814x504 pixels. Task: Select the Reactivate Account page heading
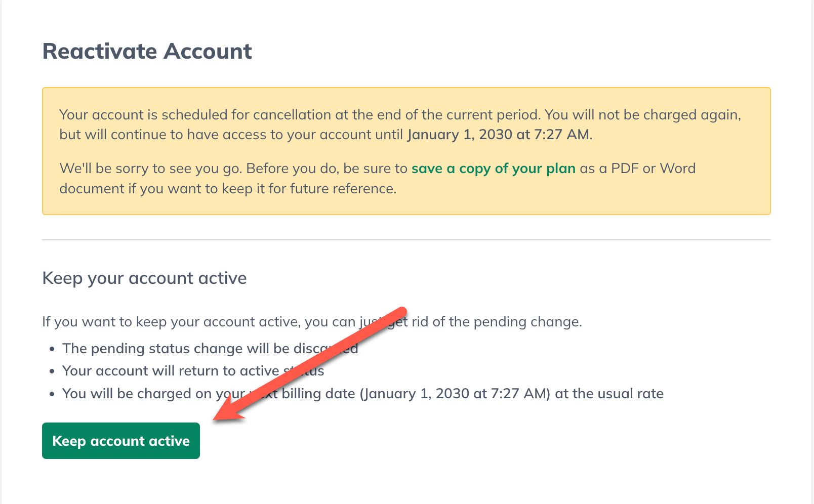tap(147, 51)
